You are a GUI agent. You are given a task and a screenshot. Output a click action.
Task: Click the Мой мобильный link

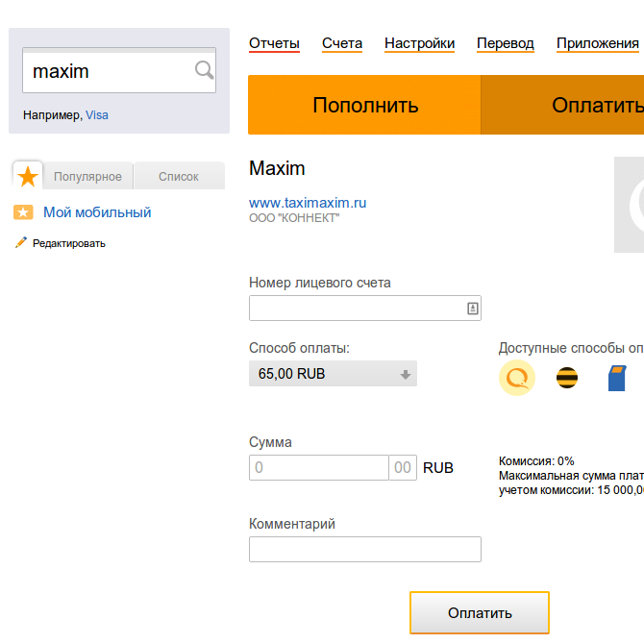(97, 212)
